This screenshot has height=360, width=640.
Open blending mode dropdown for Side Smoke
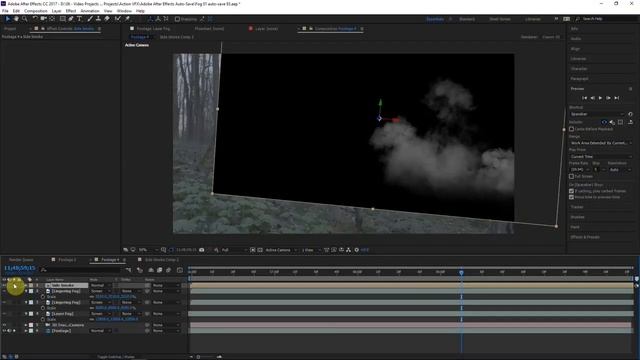pyautogui.click(x=100, y=285)
